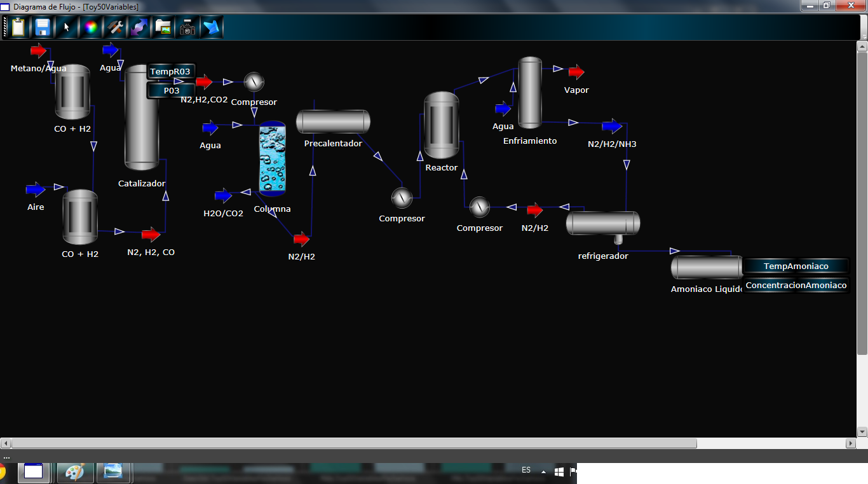Click the TempR03 variable tag
Viewport: 868px width, 484px height.
[170, 72]
